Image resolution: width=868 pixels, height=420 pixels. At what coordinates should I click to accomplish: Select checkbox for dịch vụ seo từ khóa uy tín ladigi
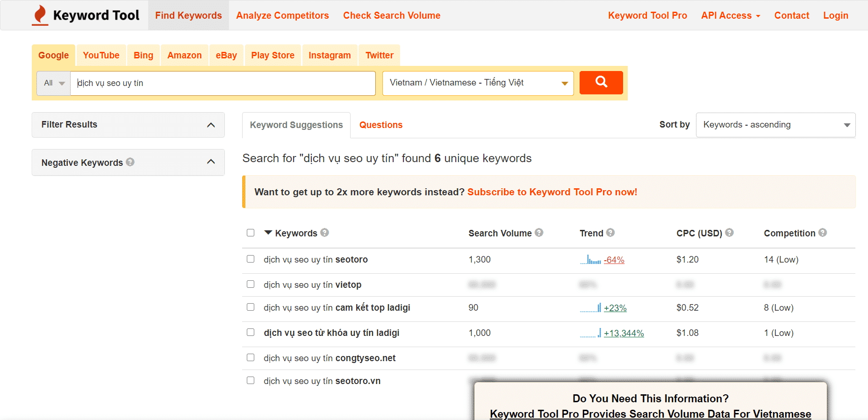coord(251,332)
